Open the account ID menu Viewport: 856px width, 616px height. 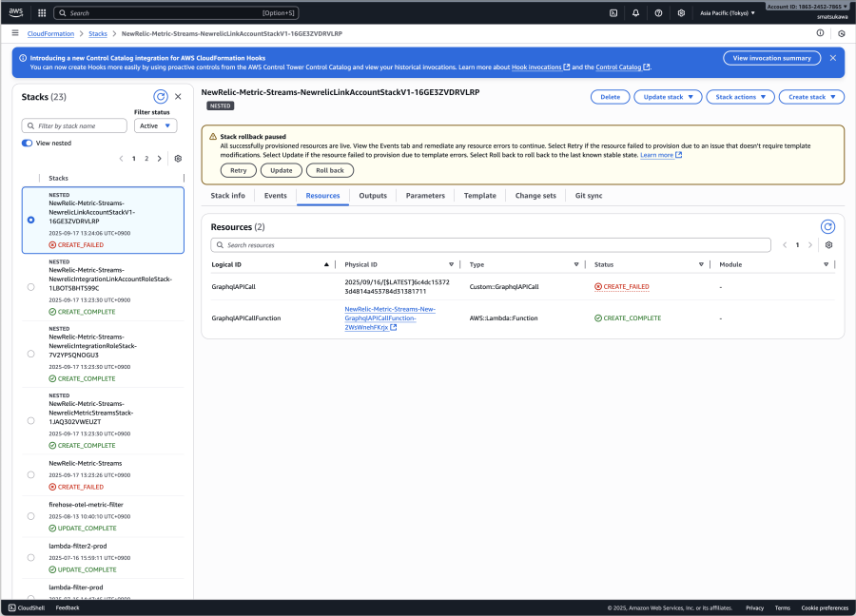[807, 7]
